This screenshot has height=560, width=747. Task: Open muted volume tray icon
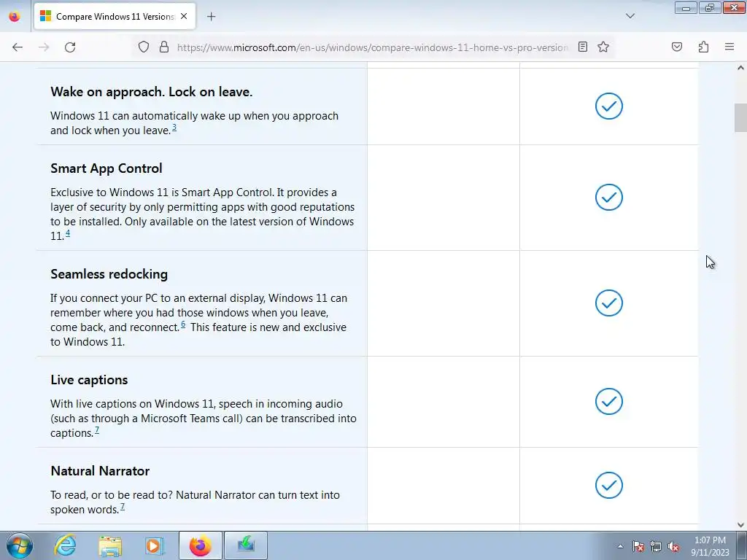[673, 546]
